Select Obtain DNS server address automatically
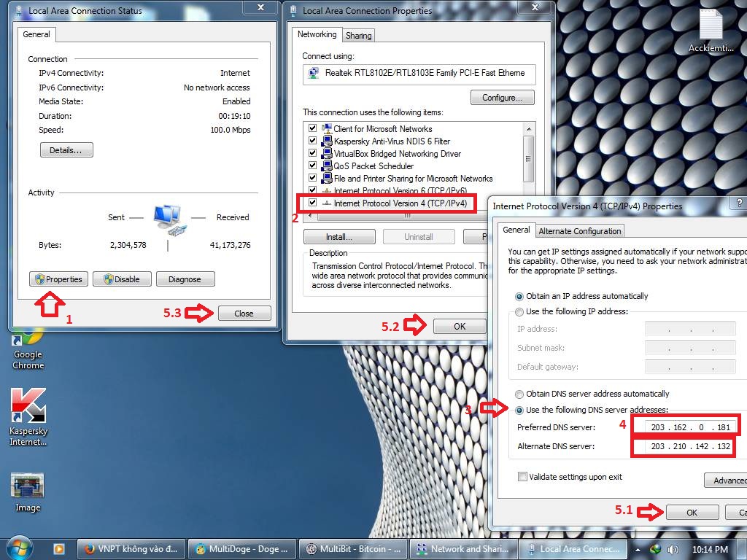Image resolution: width=747 pixels, height=560 pixels. (x=519, y=394)
